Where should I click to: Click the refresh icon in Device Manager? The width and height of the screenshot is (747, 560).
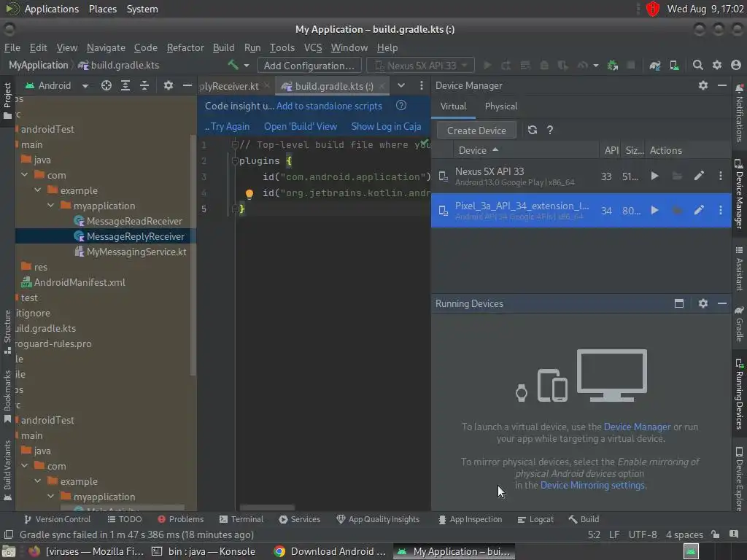coord(532,130)
